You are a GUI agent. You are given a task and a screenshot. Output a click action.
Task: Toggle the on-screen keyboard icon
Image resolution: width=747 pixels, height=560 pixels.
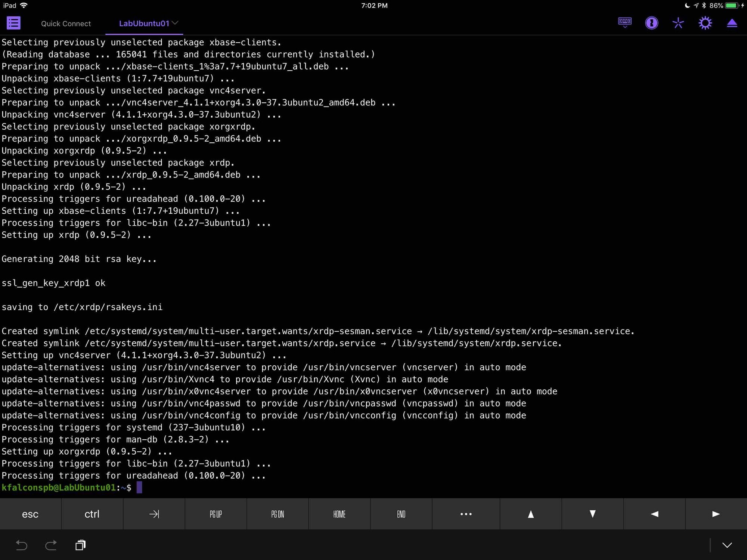(625, 23)
